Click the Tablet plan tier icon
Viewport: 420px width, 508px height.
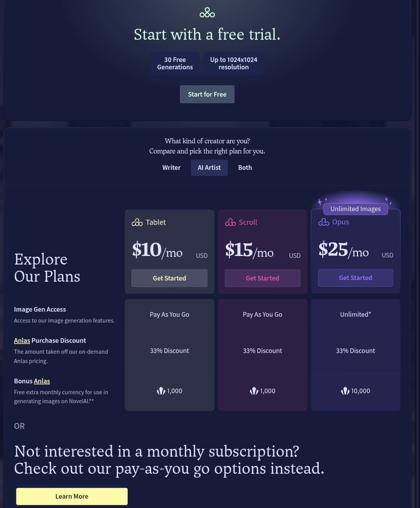click(x=137, y=222)
